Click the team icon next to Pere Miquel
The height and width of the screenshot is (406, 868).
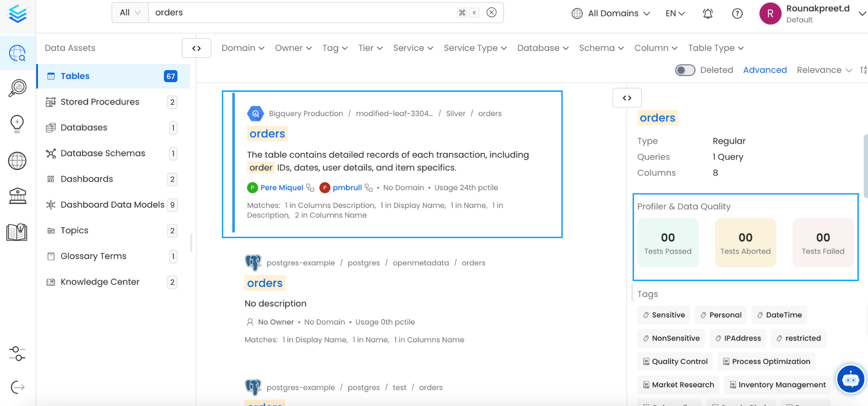pos(310,188)
